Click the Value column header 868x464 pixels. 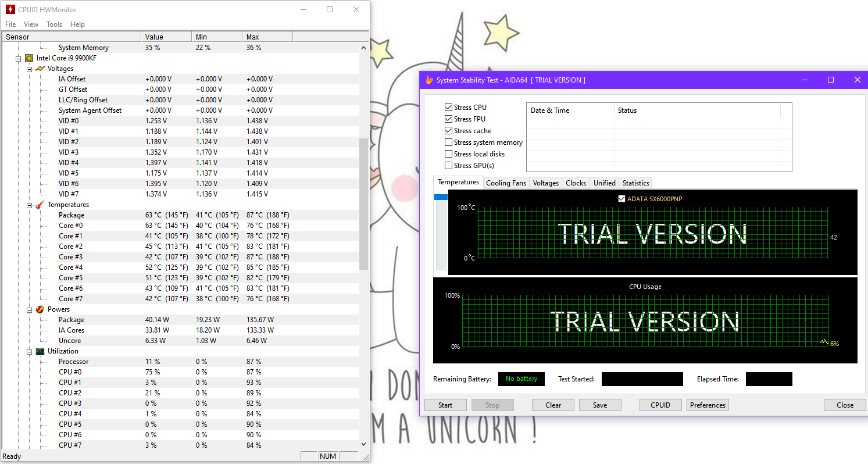[x=166, y=37]
